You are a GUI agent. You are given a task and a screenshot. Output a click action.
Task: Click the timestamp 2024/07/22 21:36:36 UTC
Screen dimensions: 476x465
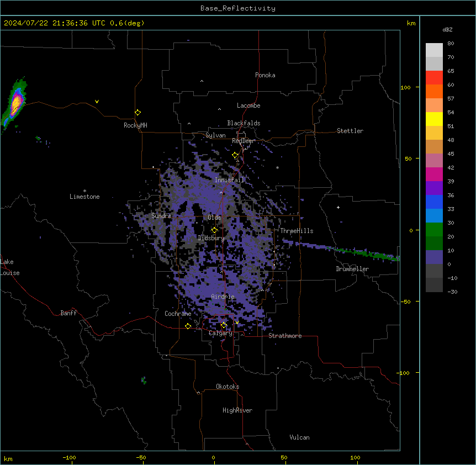54,23
